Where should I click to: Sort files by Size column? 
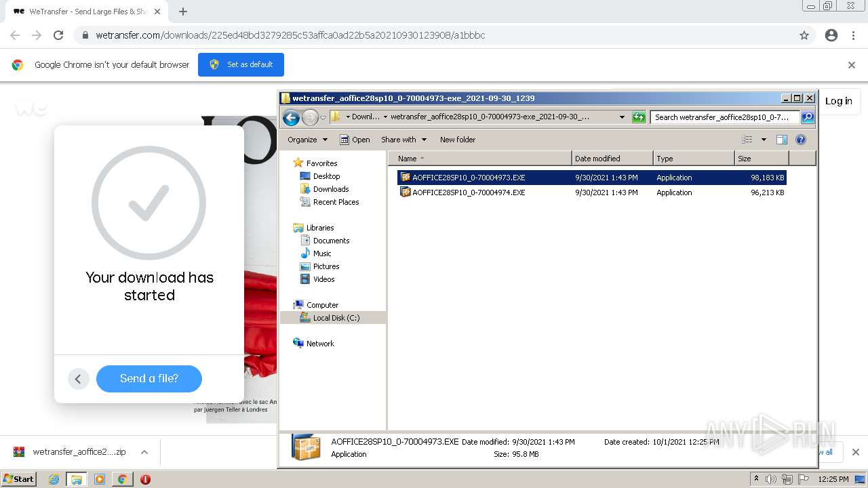pos(762,159)
